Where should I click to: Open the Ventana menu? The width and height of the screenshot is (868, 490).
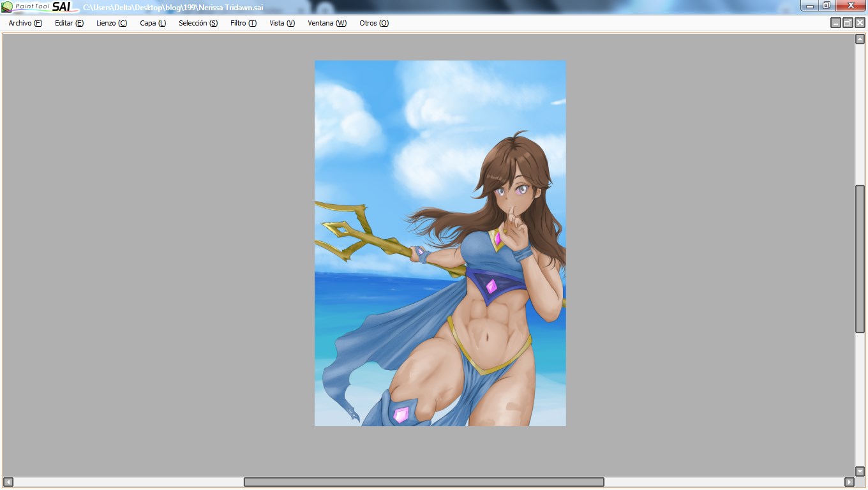pyautogui.click(x=327, y=23)
